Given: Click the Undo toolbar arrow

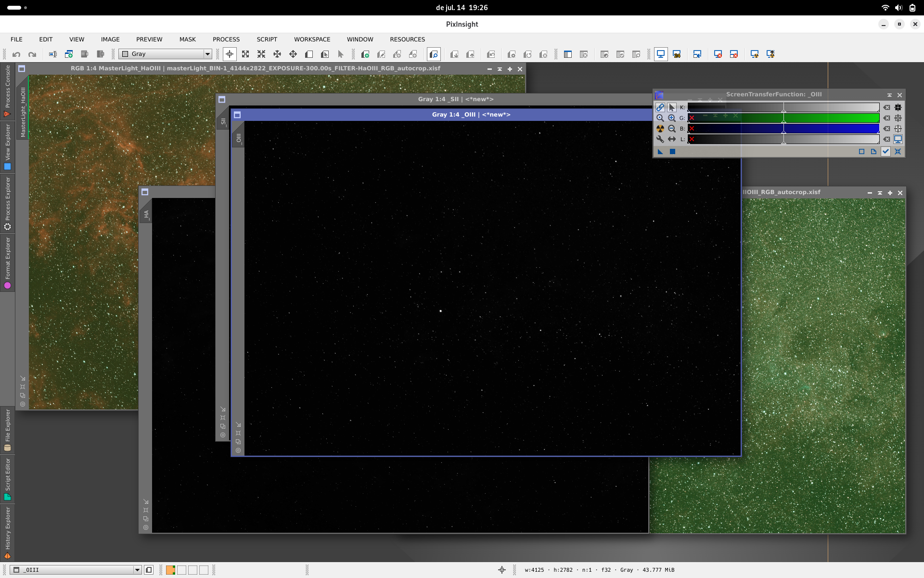Looking at the screenshot, I should click(16, 54).
